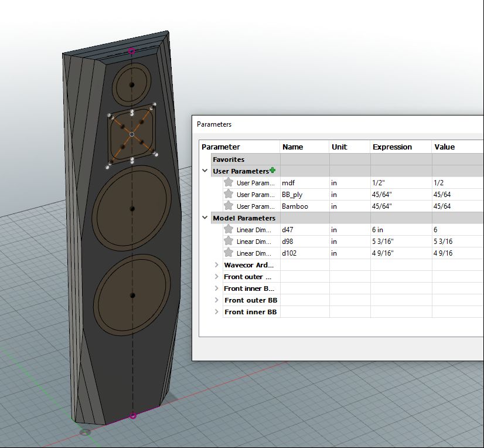
Task: Click the Parameters dialog title
Action: point(214,124)
